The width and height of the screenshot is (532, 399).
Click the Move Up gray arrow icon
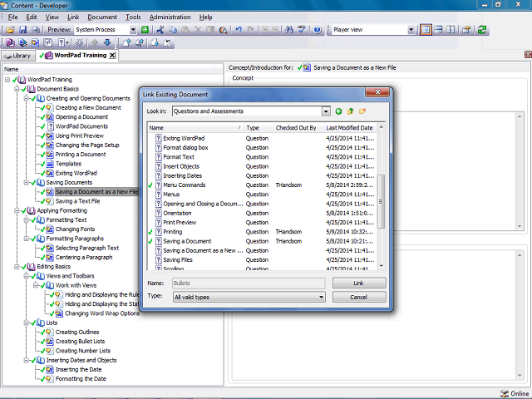pyautogui.click(x=95, y=42)
